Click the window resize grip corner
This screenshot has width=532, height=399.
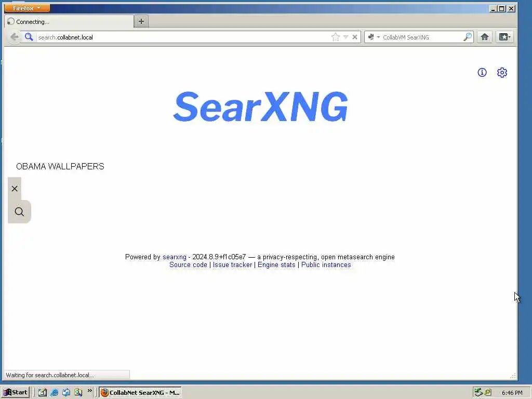point(513,376)
